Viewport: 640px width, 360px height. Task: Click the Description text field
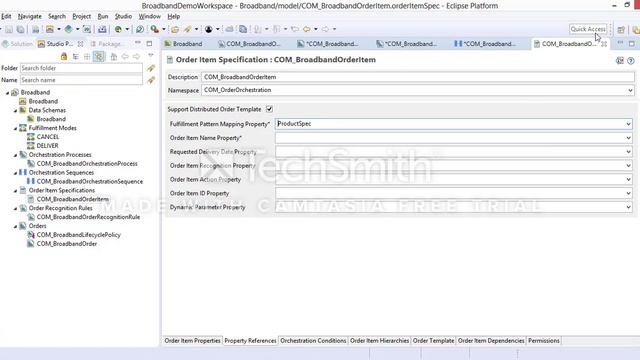point(418,77)
